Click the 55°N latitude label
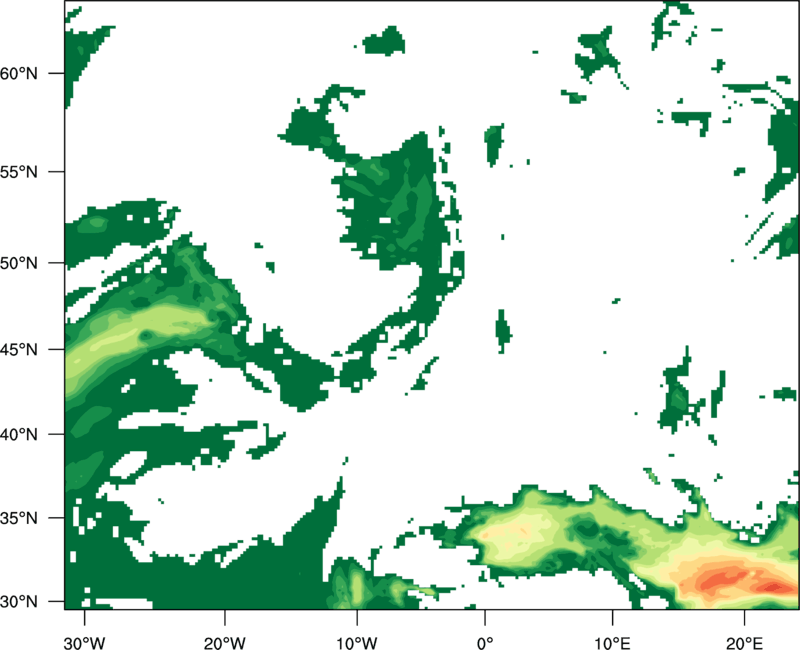Image resolution: width=800 pixels, height=650 pixels. pyautogui.click(x=19, y=171)
